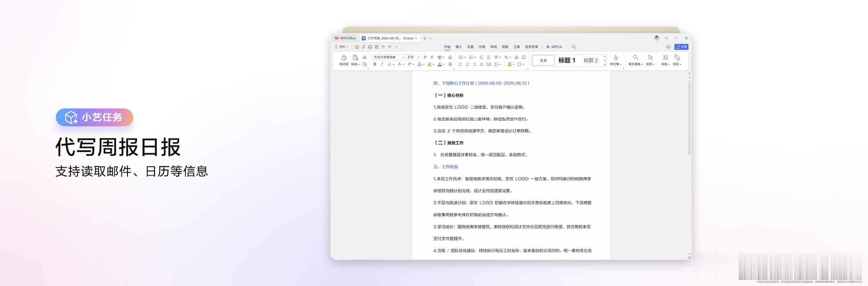
Task: Decrease font size with A- icon
Action: pos(432,57)
